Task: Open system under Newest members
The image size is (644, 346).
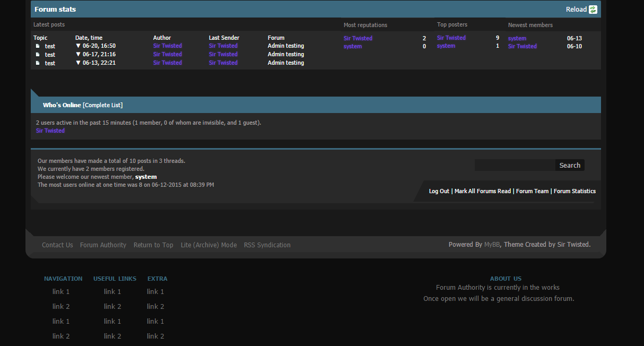Action: tap(517, 38)
